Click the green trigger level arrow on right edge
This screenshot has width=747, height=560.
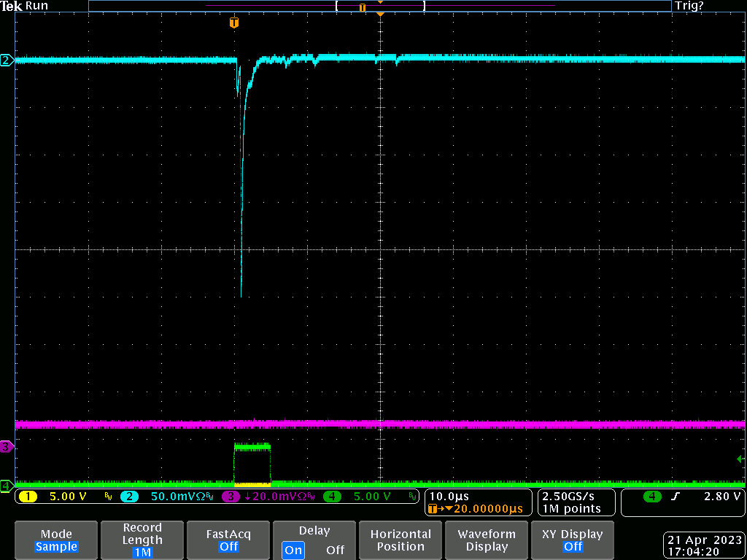tap(740, 459)
